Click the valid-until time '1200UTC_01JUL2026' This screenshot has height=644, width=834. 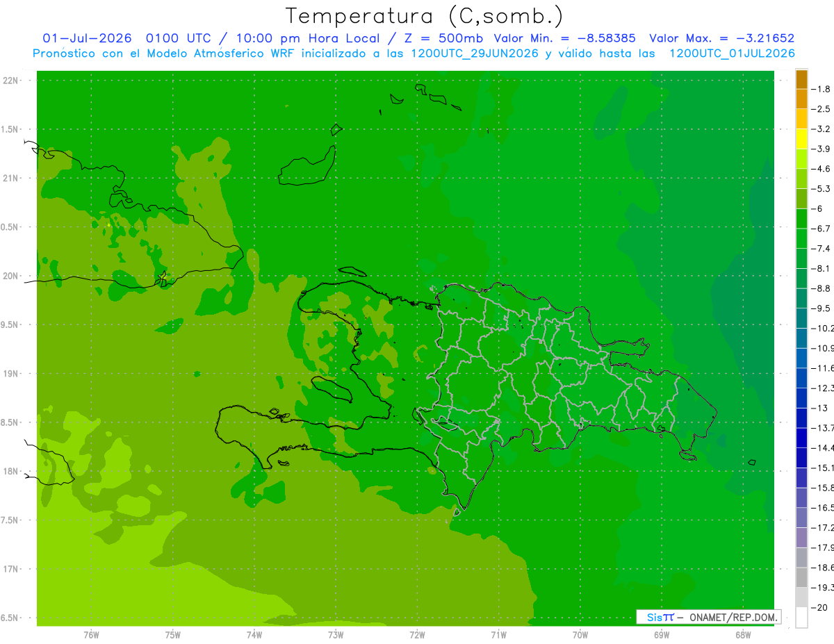[732, 53]
